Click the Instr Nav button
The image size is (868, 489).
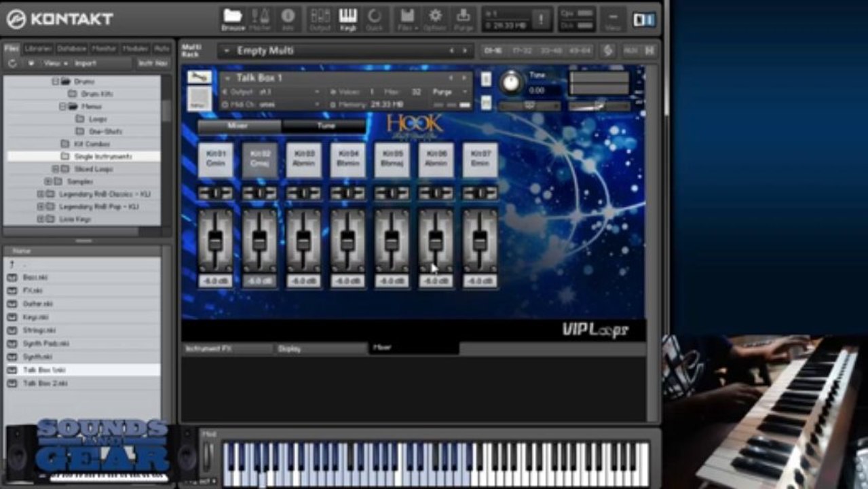point(153,63)
